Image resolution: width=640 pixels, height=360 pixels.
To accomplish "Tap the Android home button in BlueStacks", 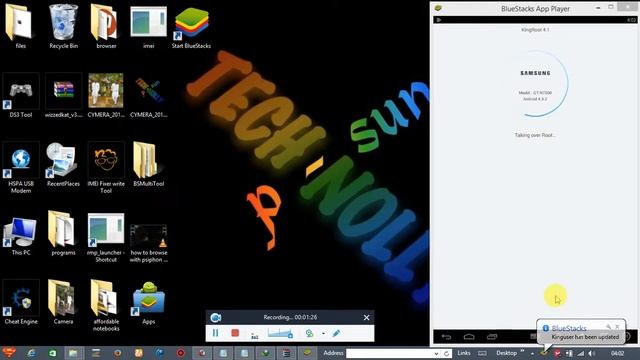I will (469, 336).
